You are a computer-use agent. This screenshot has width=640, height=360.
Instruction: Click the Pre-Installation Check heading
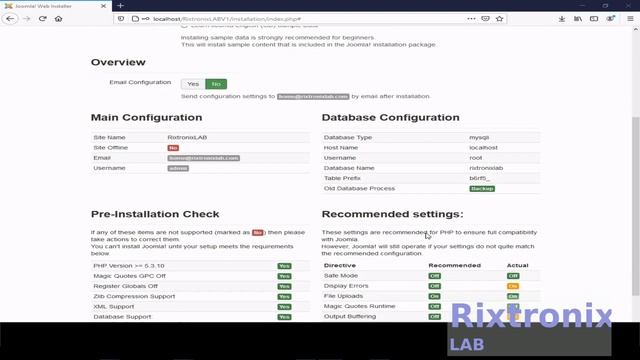pos(155,214)
